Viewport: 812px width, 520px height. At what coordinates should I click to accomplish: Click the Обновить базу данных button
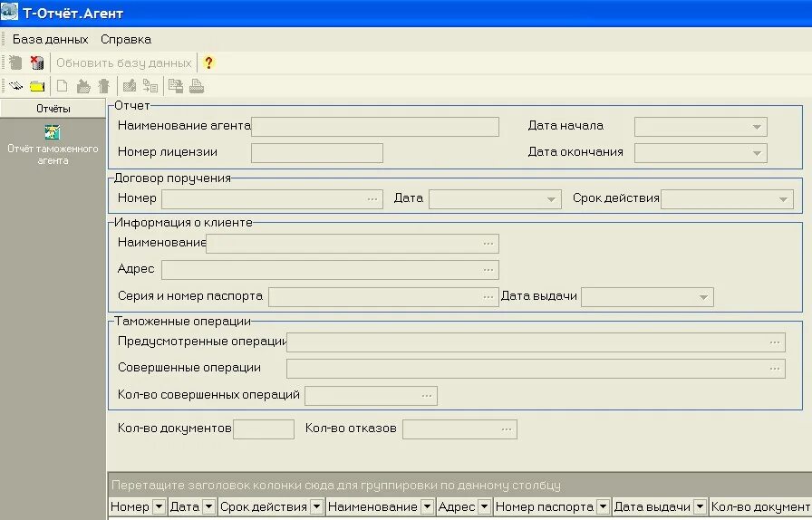(x=124, y=63)
